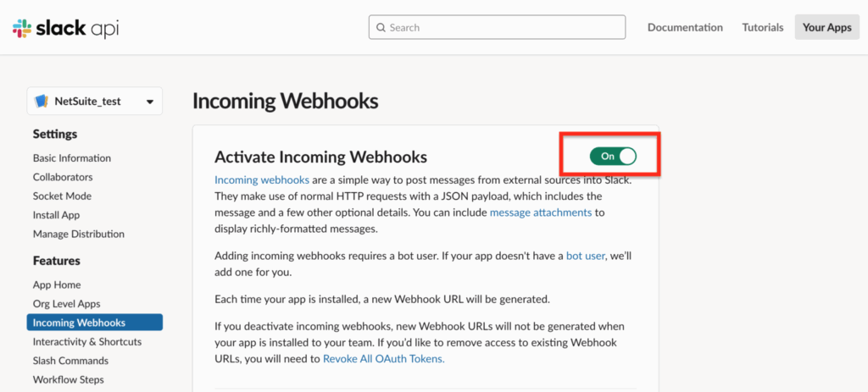Image resolution: width=868 pixels, height=392 pixels.
Task: Open the Install App page
Action: (x=56, y=215)
